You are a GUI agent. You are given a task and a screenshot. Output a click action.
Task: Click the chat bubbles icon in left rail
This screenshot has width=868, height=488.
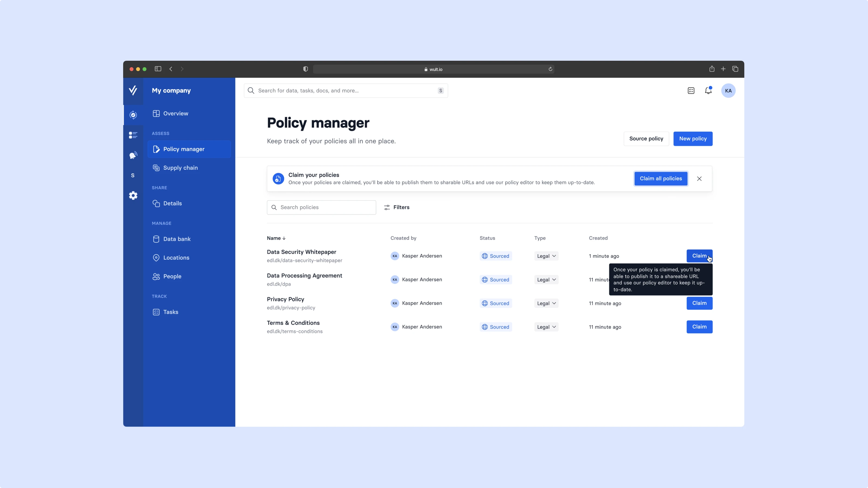(x=133, y=155)
